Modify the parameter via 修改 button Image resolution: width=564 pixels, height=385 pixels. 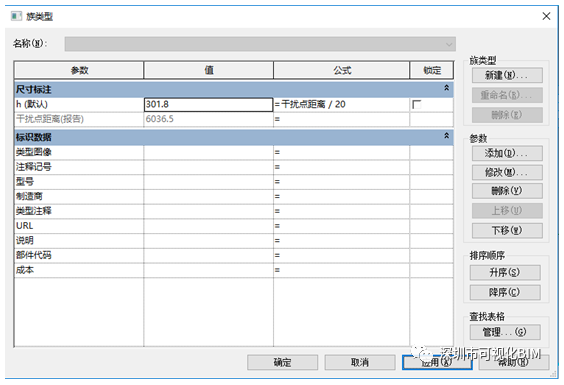point(507,172)
